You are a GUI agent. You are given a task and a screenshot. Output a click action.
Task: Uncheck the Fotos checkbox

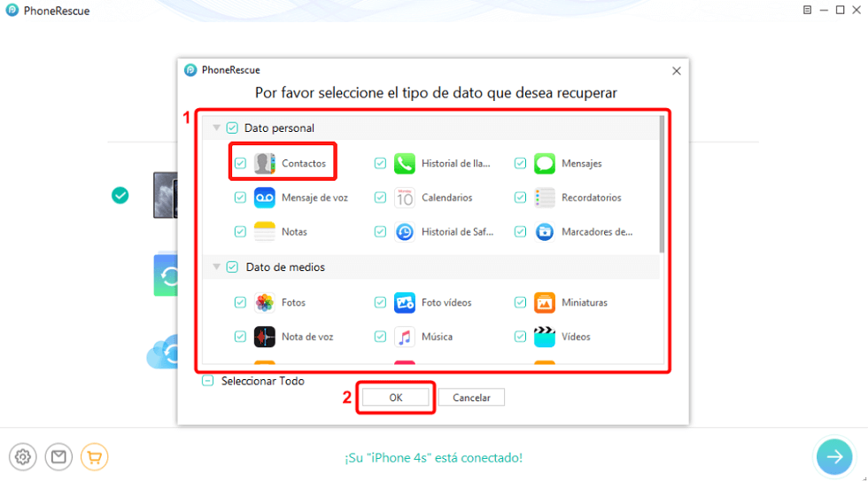pos(240,303)
